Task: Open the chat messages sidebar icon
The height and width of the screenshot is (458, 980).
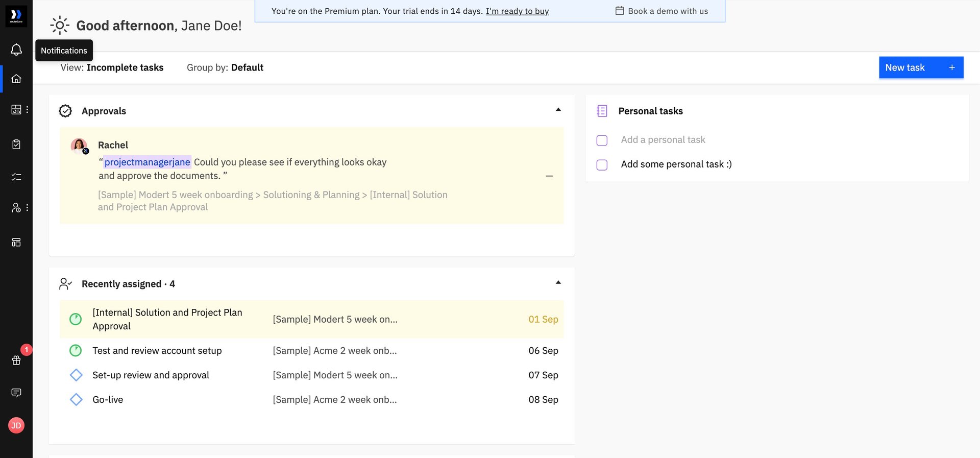Action: click(x=16, y=393)
